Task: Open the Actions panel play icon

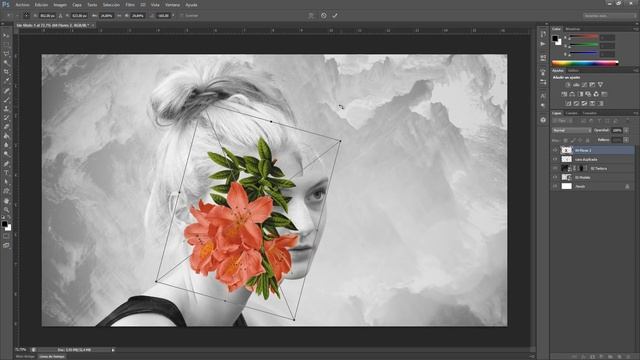Action: pos(543,44)
